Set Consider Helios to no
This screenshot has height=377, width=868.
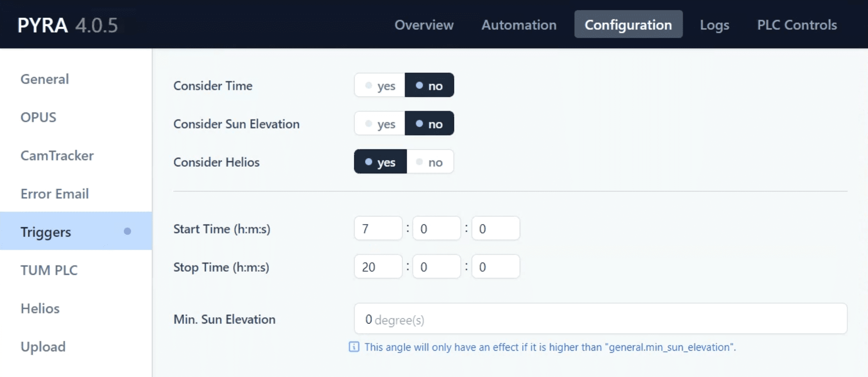[x=430, y=162]
